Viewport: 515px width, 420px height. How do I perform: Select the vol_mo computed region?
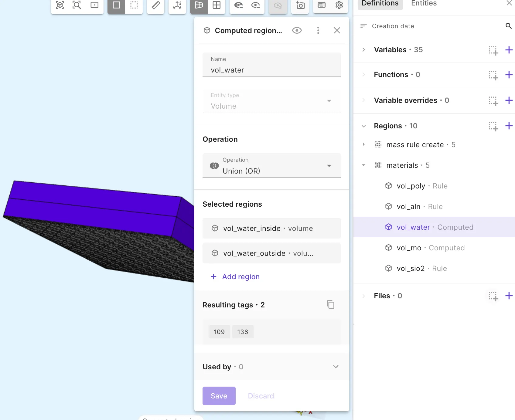[434, 248]
